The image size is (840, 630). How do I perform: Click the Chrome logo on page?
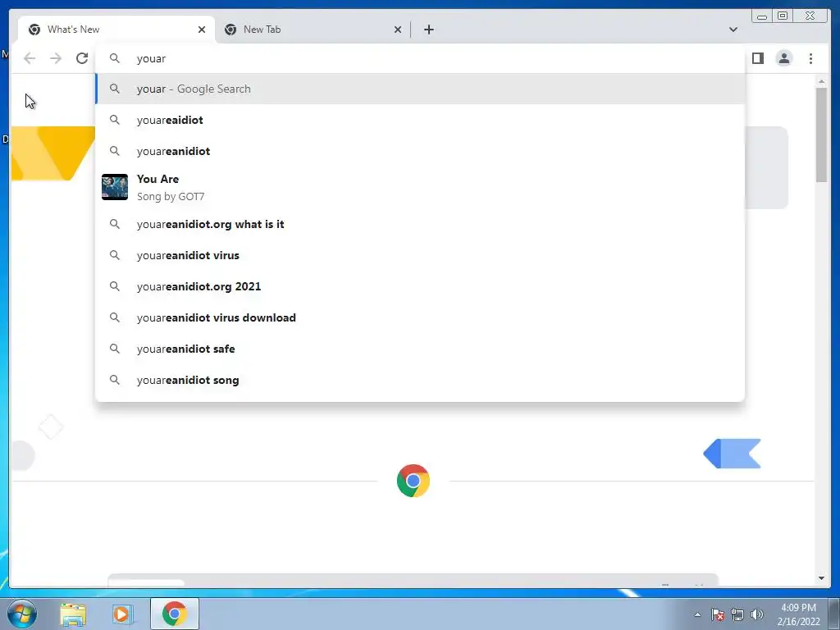click(413, 481)
